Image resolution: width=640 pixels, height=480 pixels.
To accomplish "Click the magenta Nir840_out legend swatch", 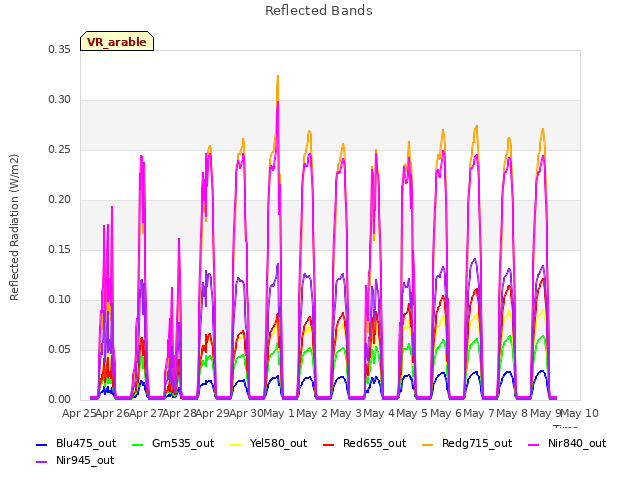I will [534, 444].
